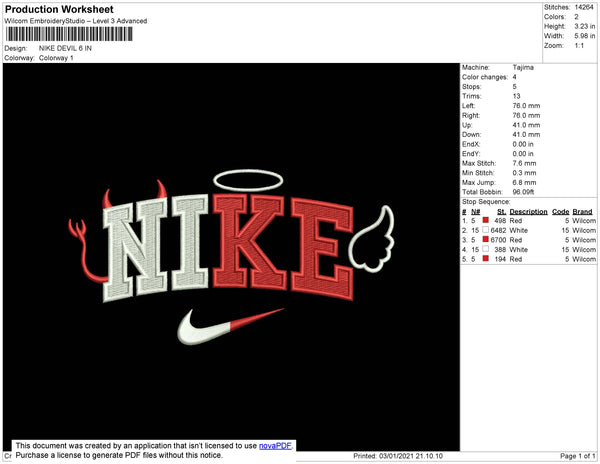Click the "Left:" label
This screenshot has width=600, height=464.
pos(468,106)
